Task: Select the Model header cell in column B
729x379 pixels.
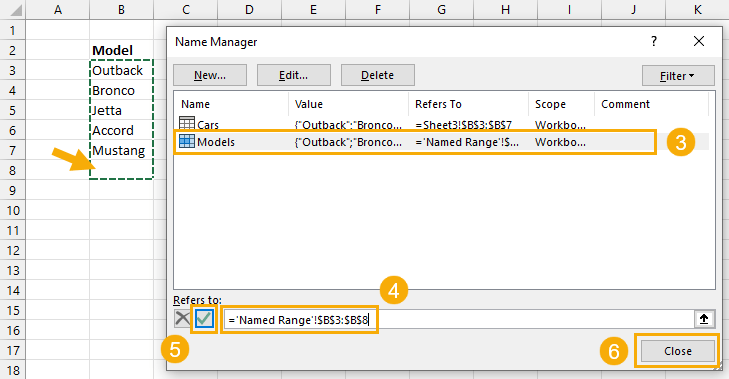Action: tap(121, 50)
